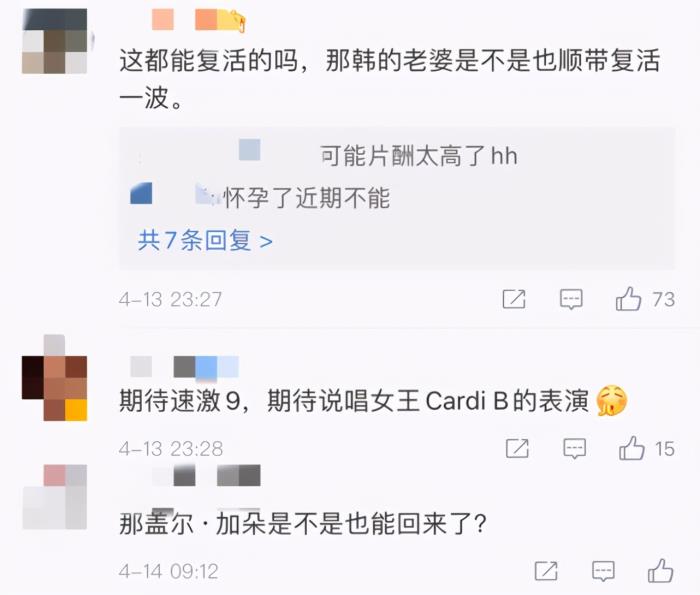Screen dimensions: 700x595
Task: Reply to the 盖尔·加朵 comment
Action: click(x=603, y=571)
